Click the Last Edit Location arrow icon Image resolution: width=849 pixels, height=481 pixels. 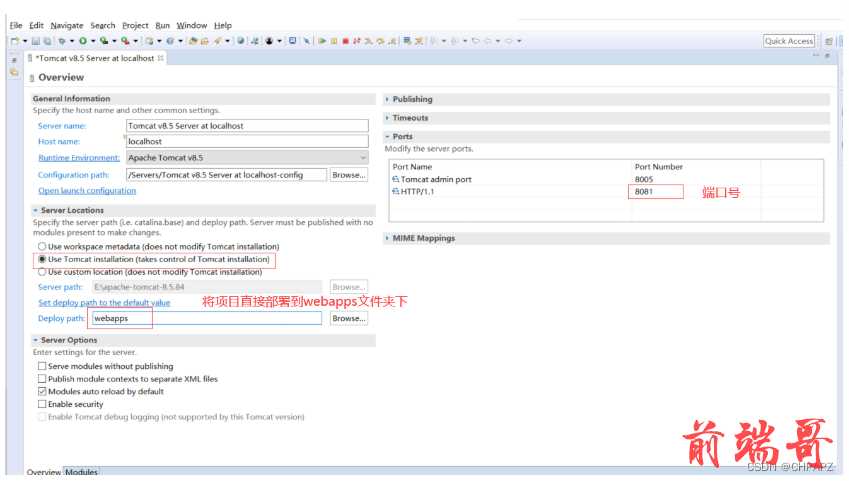point(476,41)
